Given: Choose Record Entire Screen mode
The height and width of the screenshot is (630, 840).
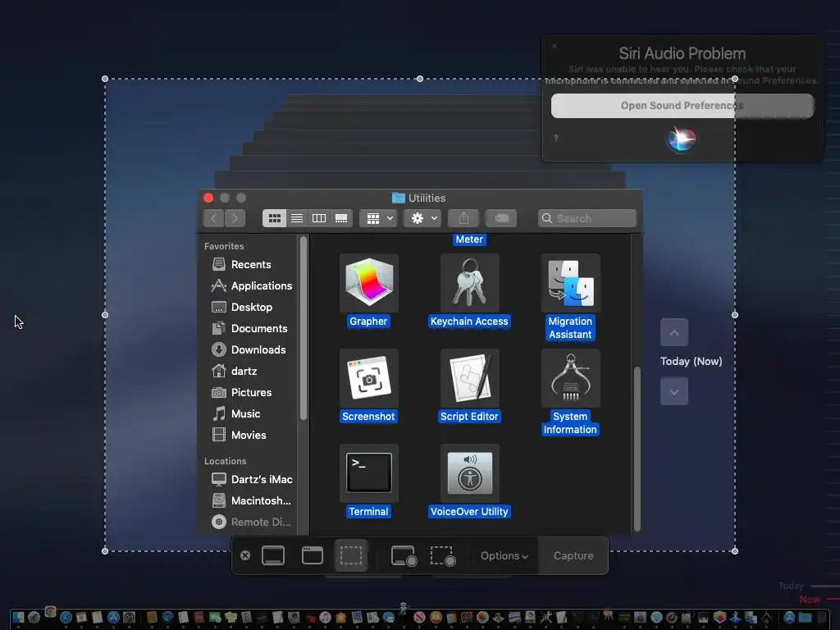Looking at the screenshot, I should [x=404, y=555].
